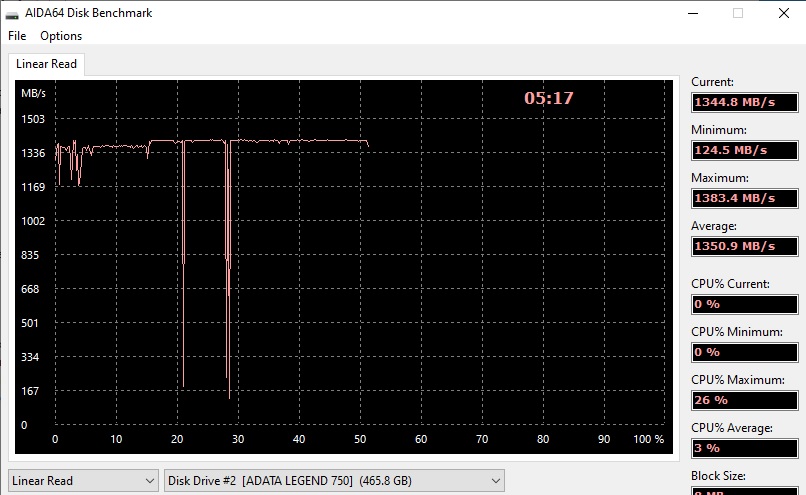Viewport: 806px width, 495px height.
Task: Click the AIDA64 Disk Benchmark title bar icon
Action: coord(12,13)
